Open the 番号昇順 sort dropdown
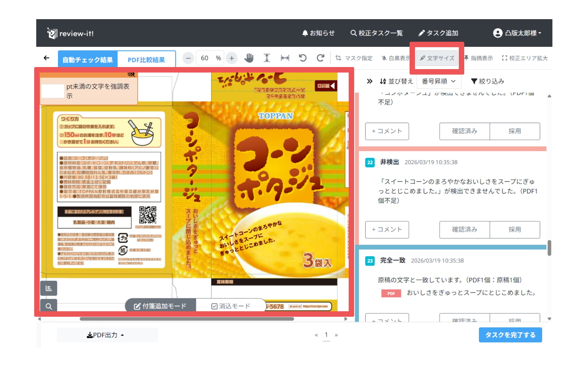This screenshot has width=588, height=366. (x=439, y=81)
